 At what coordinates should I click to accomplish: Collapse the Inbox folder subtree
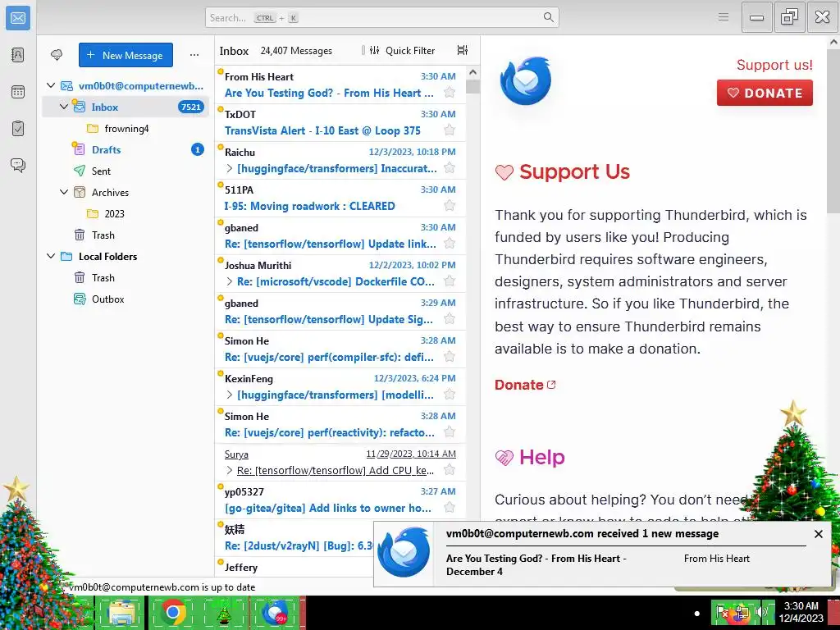click(x=64, y=107)
